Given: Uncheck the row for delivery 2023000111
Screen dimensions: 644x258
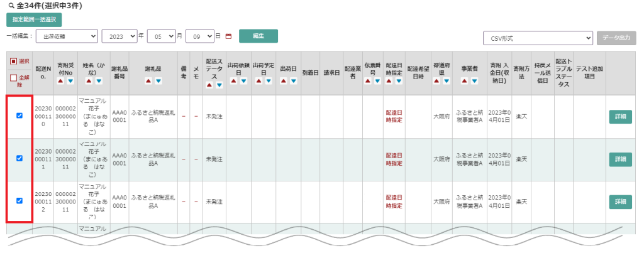Looking at the screenshot, I should pyautogui.click(x=19, y=158).
